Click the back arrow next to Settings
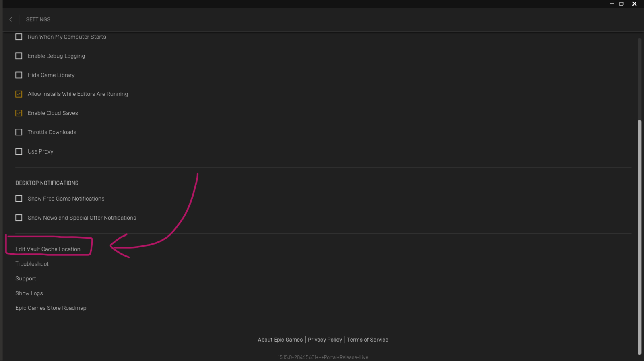 click(11, 19)
